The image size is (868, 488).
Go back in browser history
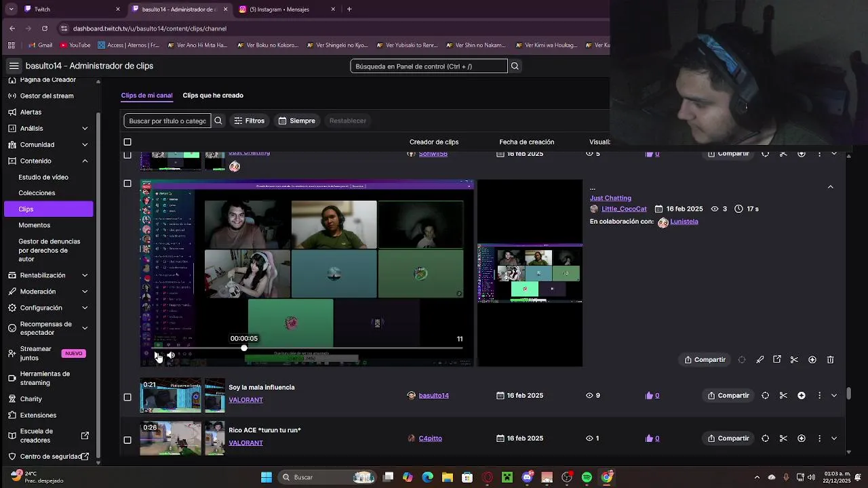[x=12, y=28]
